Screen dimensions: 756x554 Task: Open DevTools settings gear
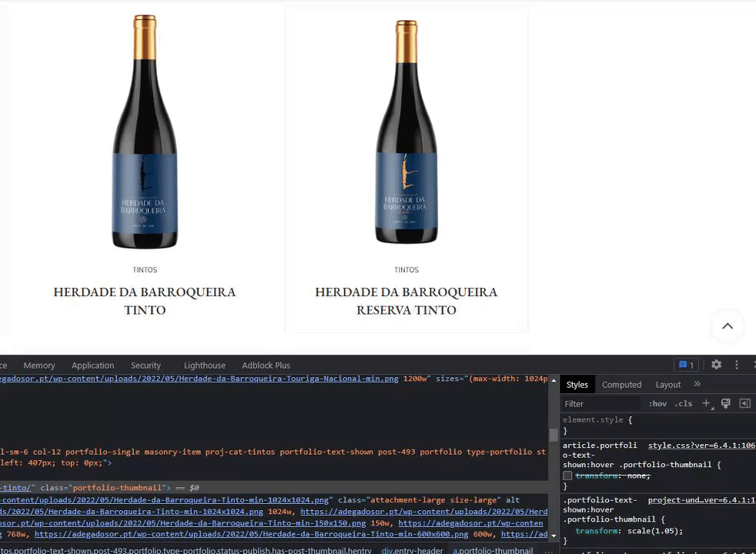pos(716,365)
